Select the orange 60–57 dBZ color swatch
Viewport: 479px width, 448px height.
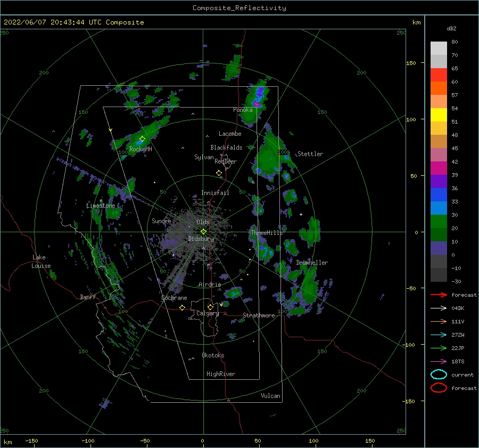click(x=439, y=88)
